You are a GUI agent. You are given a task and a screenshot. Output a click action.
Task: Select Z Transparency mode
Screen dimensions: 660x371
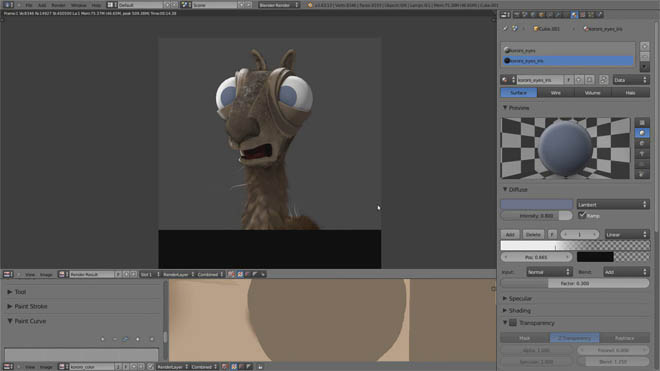(575, 338)
